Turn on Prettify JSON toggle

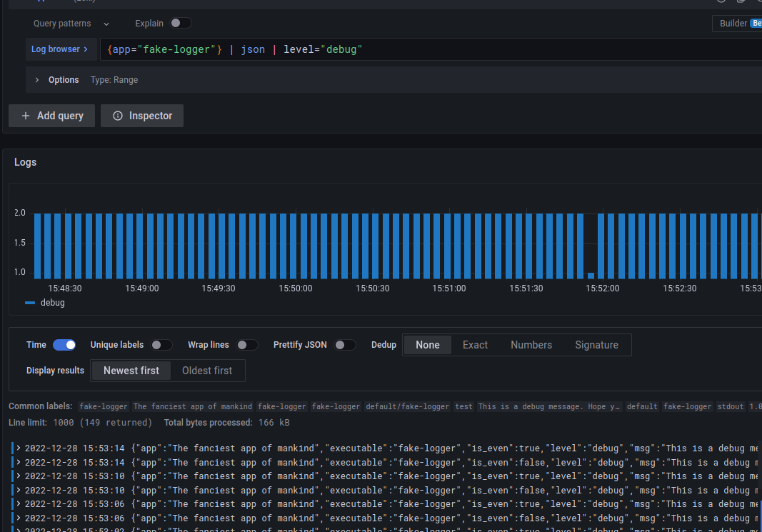345,345
